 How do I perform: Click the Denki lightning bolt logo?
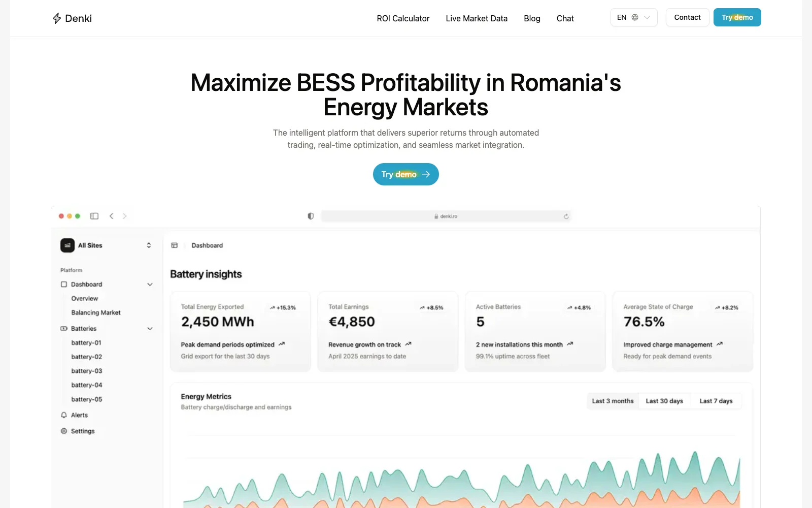(57, 18)
